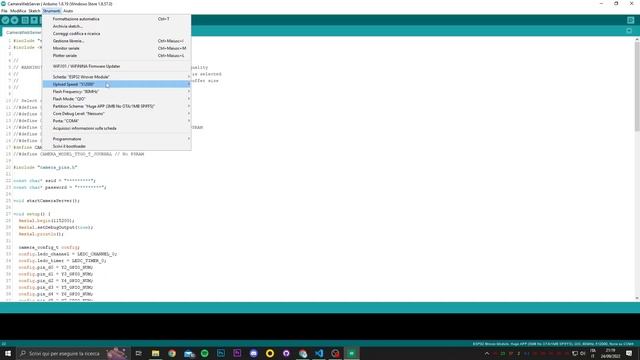This screenshot has height=360, width=640.
Task: Expand the Scheda board submenu
Action: pyautogui.click(x=117, y=77)
